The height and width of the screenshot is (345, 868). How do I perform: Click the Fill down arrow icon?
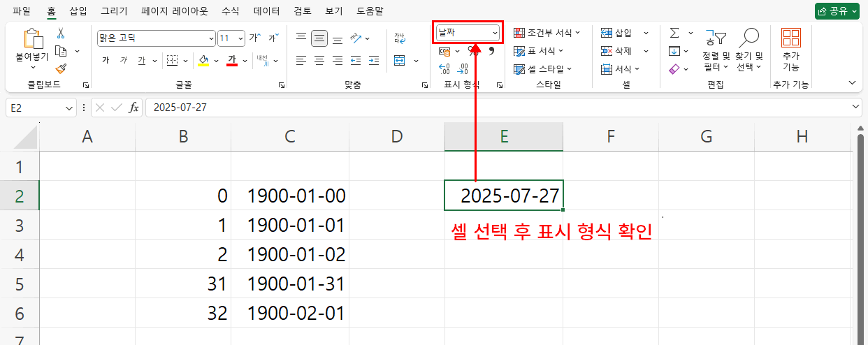[674, 51]
